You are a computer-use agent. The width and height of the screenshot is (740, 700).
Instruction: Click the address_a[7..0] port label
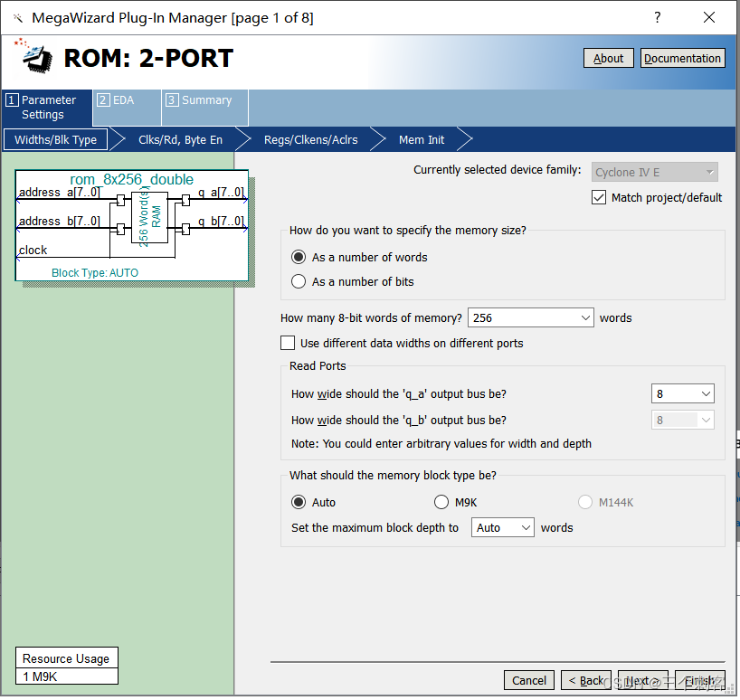tap(59, 192)
